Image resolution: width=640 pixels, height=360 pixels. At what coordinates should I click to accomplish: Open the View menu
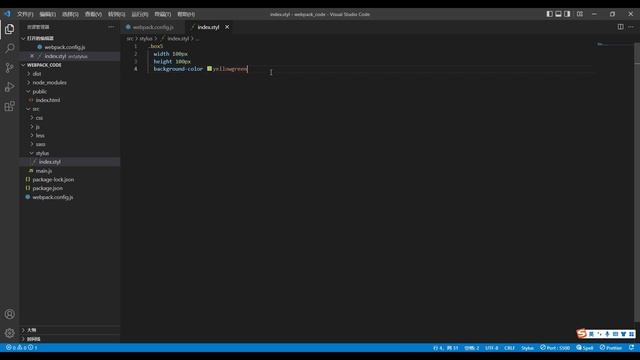click(93, 14)
